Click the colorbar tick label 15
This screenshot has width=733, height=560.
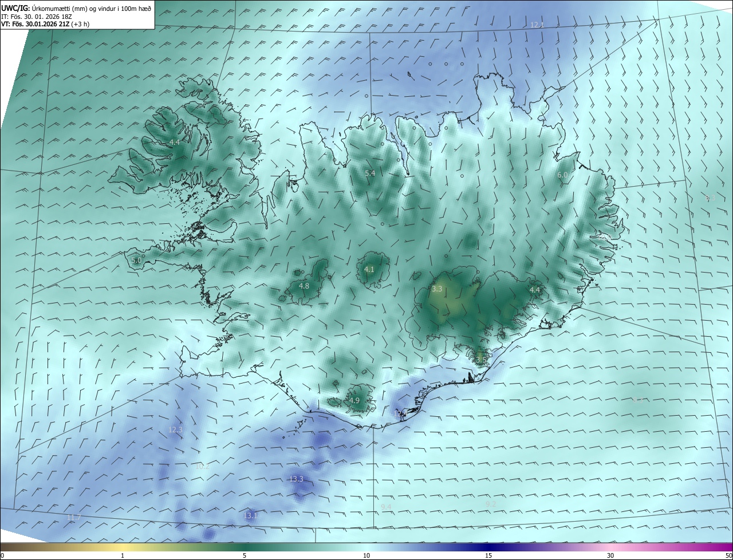pyautogui.click(x=488, y=555)
